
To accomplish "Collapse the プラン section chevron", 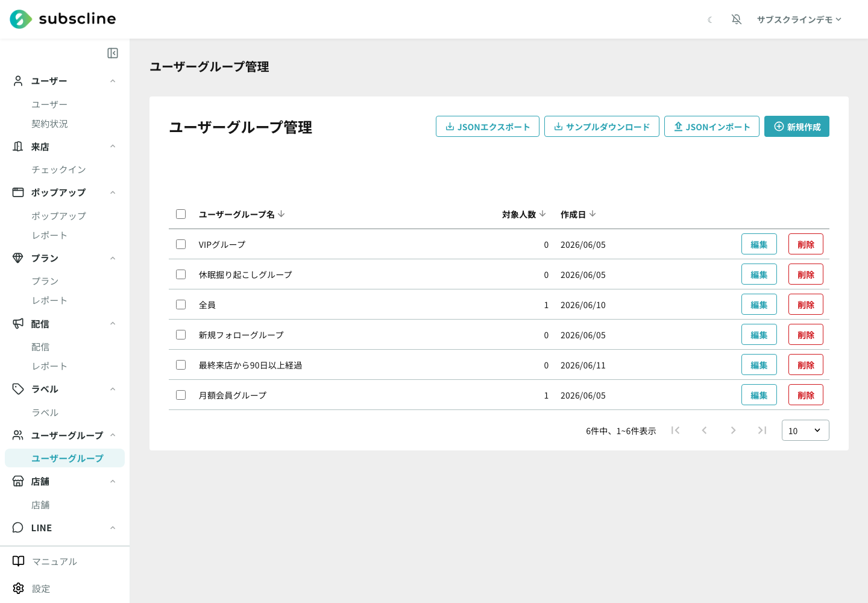I will (x=113, y=258).
